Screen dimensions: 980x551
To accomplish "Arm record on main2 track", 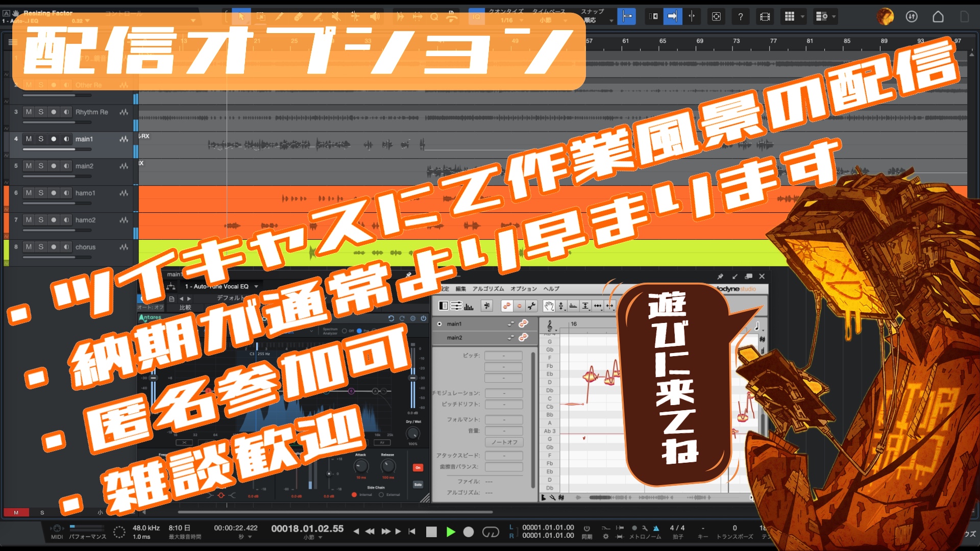I will pos(54,166).
